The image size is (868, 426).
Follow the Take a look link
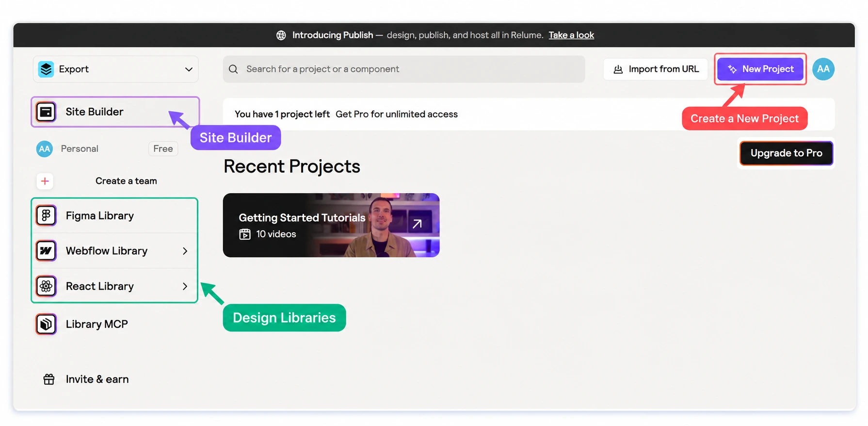[571, 35]
